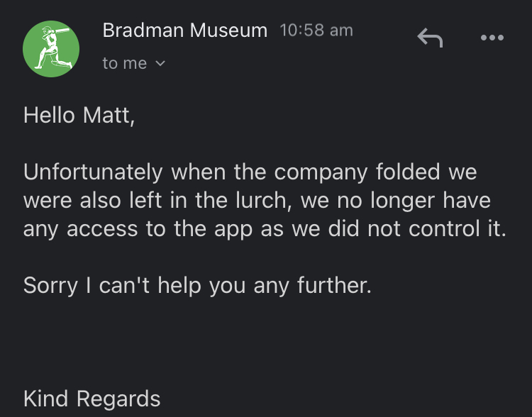Click the 'Kind Regards' sign-off text
The image size is (532, 417).
92,399
